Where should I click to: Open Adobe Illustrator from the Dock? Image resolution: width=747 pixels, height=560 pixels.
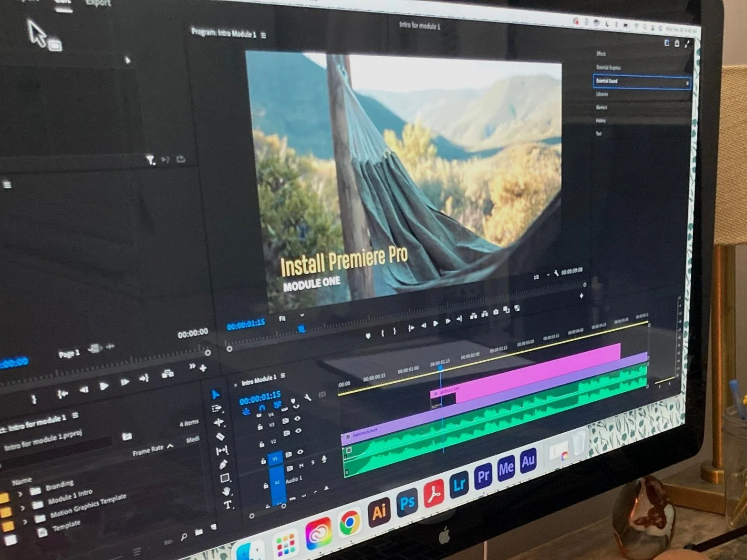point(379,511)
